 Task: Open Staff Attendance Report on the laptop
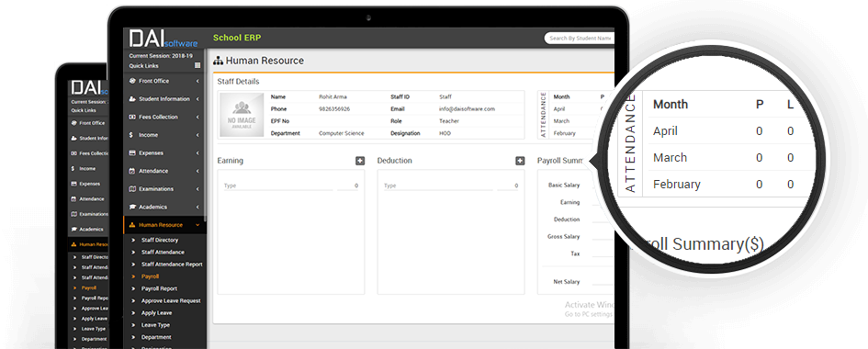172,265
